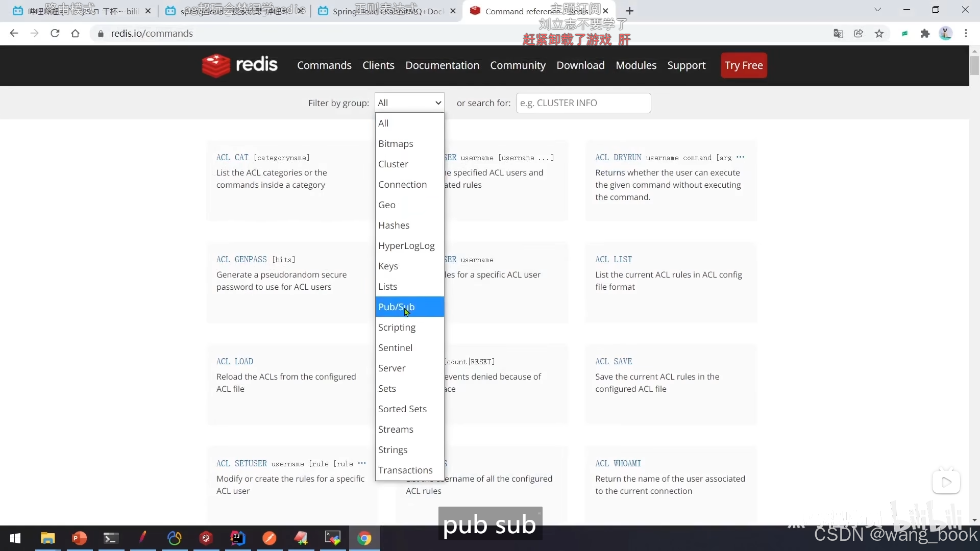
Task: Open the ACL WHOAMI command
Action: click(618, 464)
